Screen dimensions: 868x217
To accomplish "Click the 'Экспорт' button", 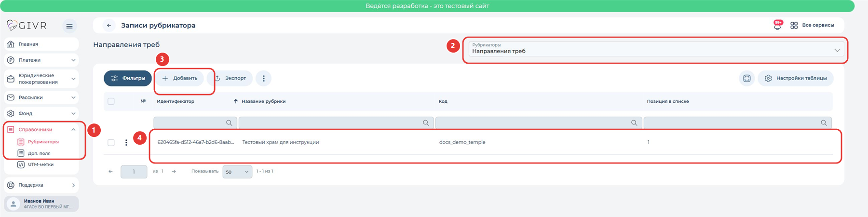I will point(230,78).
